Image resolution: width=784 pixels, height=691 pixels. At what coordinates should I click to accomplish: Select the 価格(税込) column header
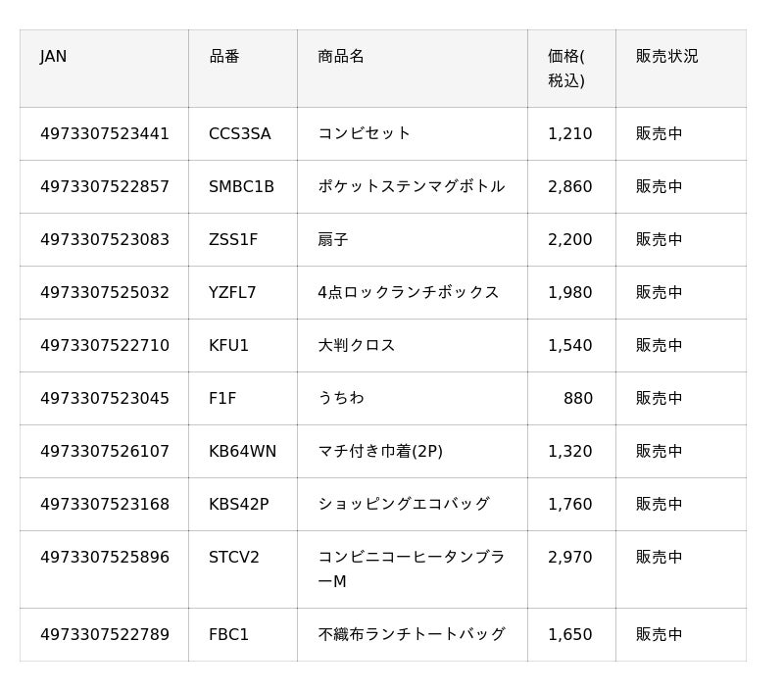point(571,69)
